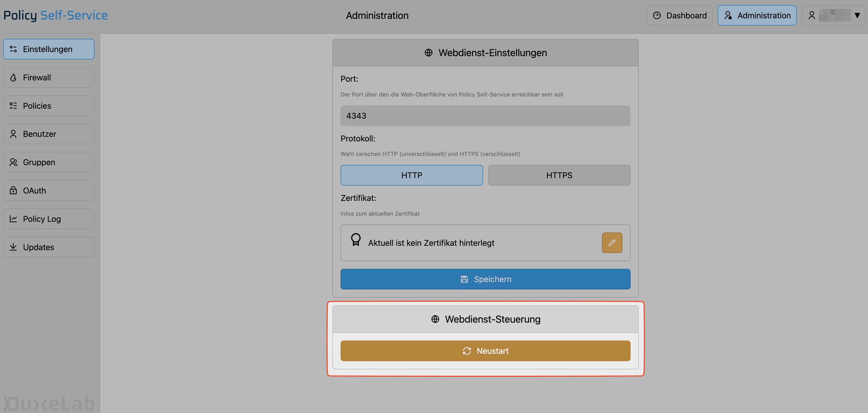Select the HTTP protocol option
Viewport: 868px width, 413px height.
(411, 175)
